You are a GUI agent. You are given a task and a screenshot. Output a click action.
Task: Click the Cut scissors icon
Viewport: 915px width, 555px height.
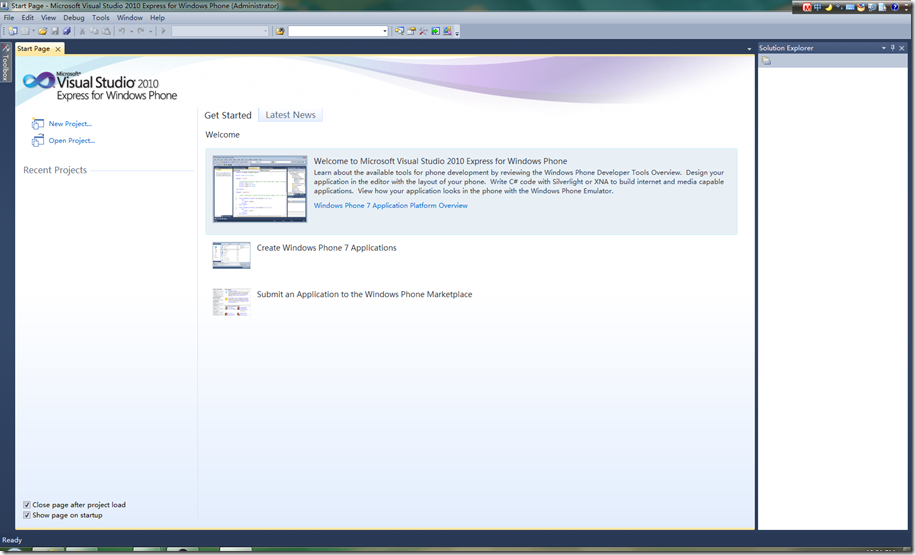point(82,31)
